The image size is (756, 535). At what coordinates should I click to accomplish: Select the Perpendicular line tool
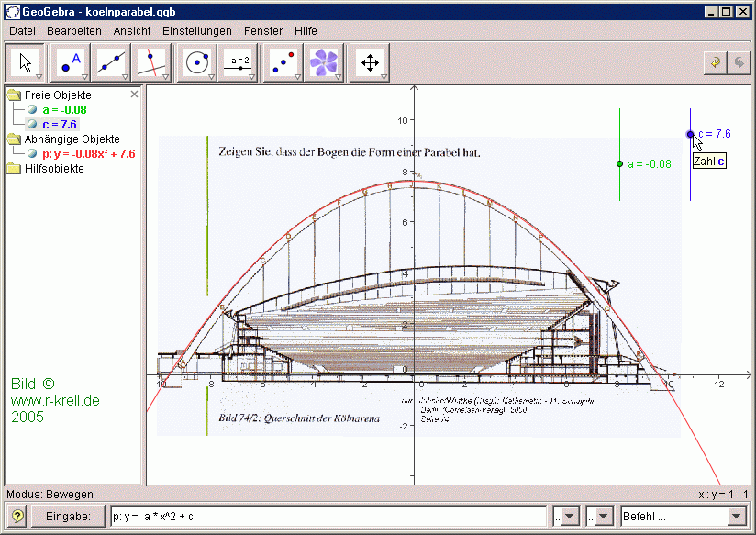click(x=151, y=62)
